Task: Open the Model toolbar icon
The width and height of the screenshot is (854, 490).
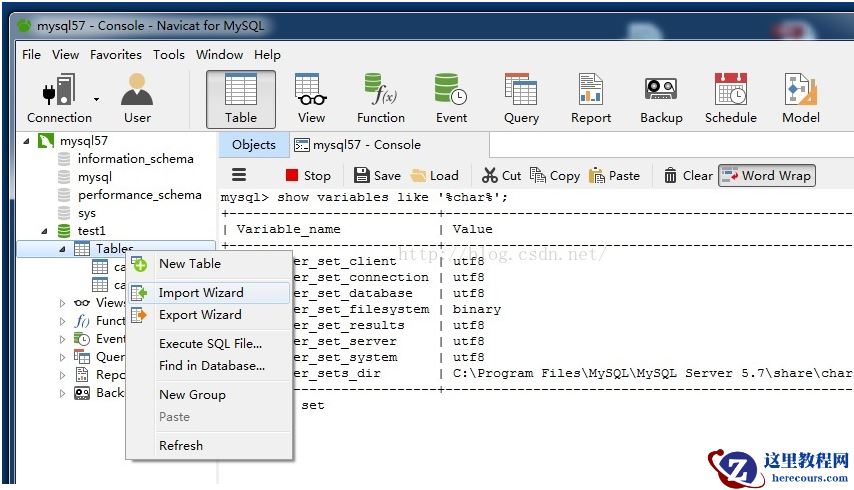Action: pyautogui.click(x=801, y=99)
